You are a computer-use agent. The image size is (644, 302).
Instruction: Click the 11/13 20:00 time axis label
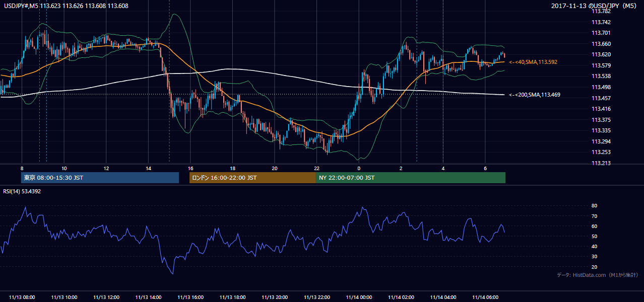point(275,297)
